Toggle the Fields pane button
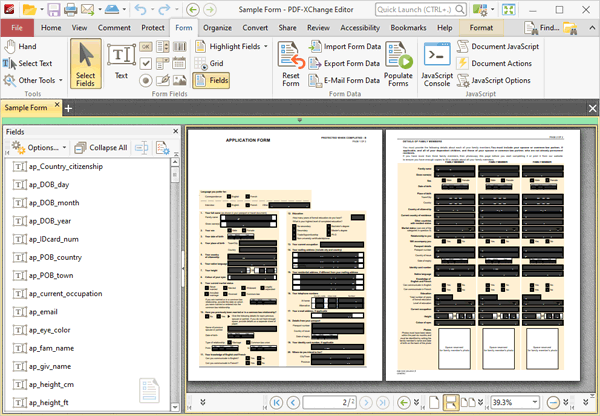The height and width of the screenshot is (416, 600). 210,80
